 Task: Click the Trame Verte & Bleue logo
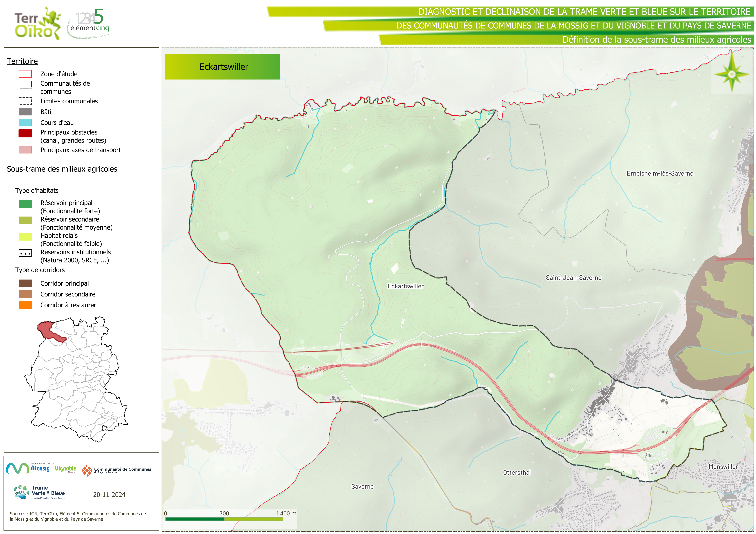[39, 492]
